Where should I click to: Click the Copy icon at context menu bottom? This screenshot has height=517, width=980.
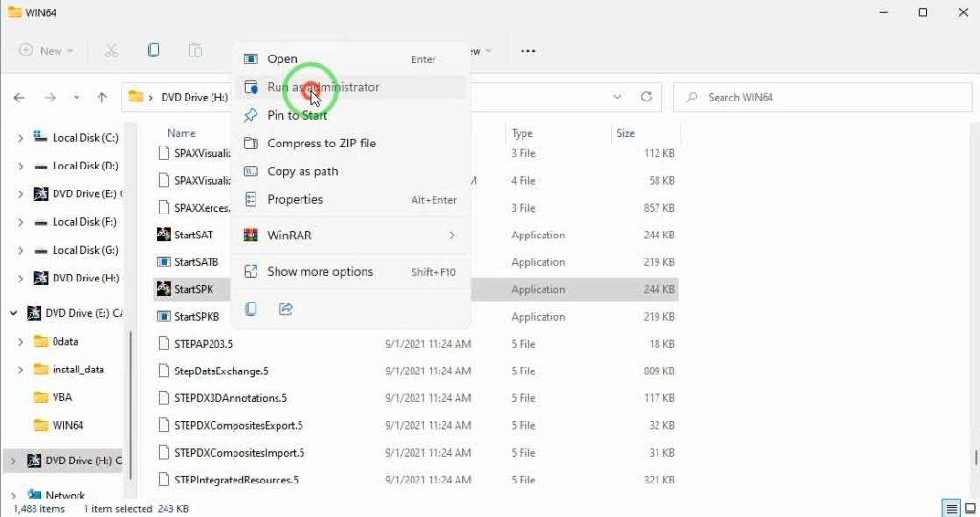pyautogui.click(x=251, y=308)
